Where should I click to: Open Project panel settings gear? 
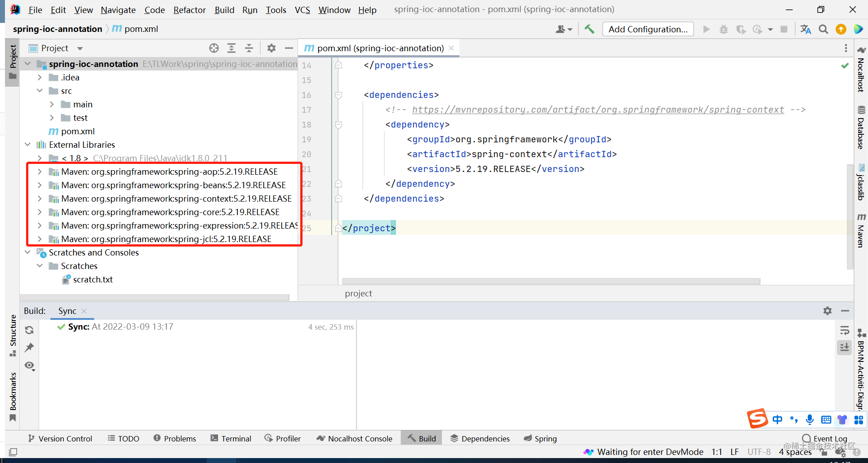272,48
